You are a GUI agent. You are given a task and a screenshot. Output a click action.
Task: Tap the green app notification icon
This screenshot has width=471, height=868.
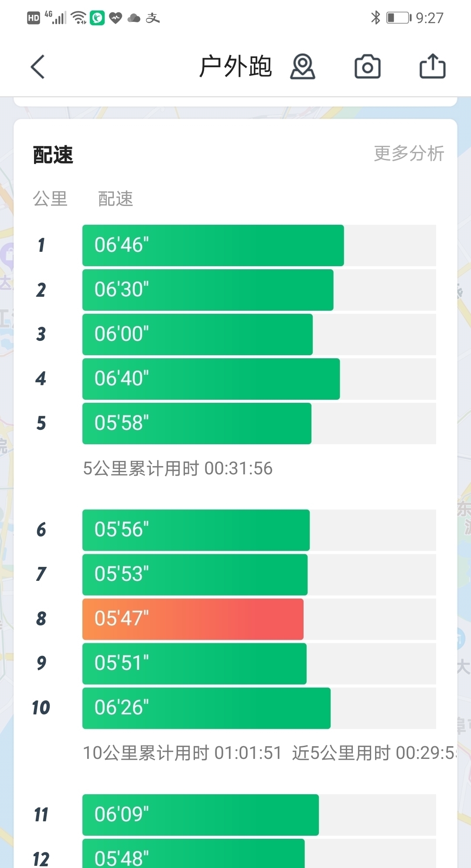[x=97, y=18]
